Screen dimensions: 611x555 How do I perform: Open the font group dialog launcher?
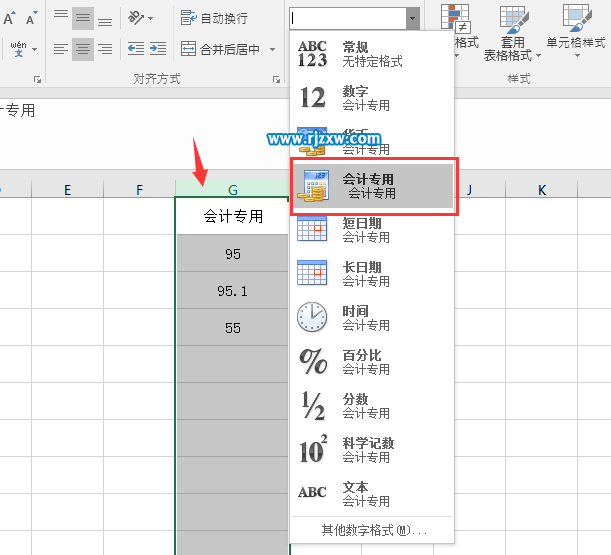37,80
